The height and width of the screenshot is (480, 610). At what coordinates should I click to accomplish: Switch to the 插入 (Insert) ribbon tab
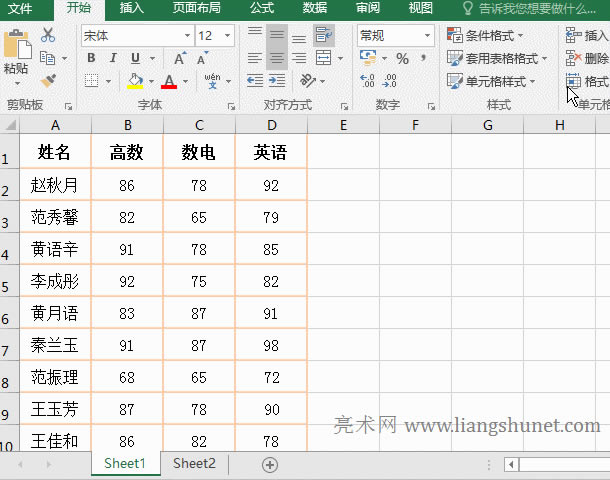point(131,9)
